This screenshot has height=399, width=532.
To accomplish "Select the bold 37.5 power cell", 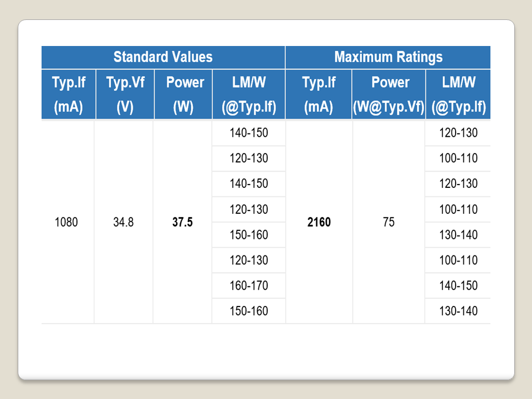I will 182,223.
